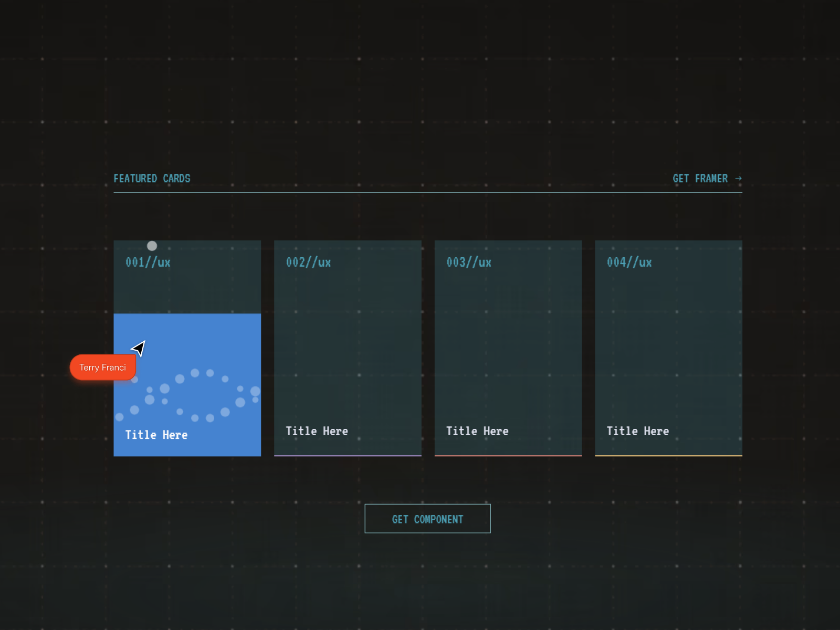Click the black cursor arrow on the blue card
This screenshot has width=840, height=630.
pos(139,348)
